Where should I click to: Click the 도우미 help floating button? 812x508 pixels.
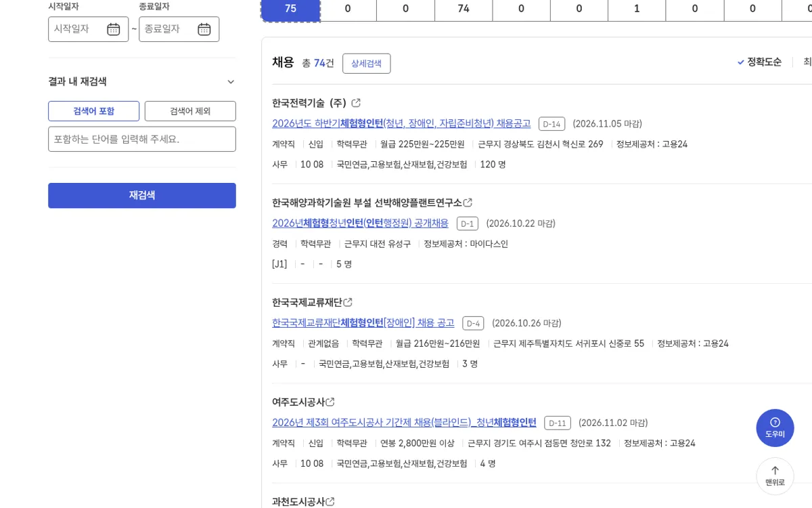coord(775,427)
